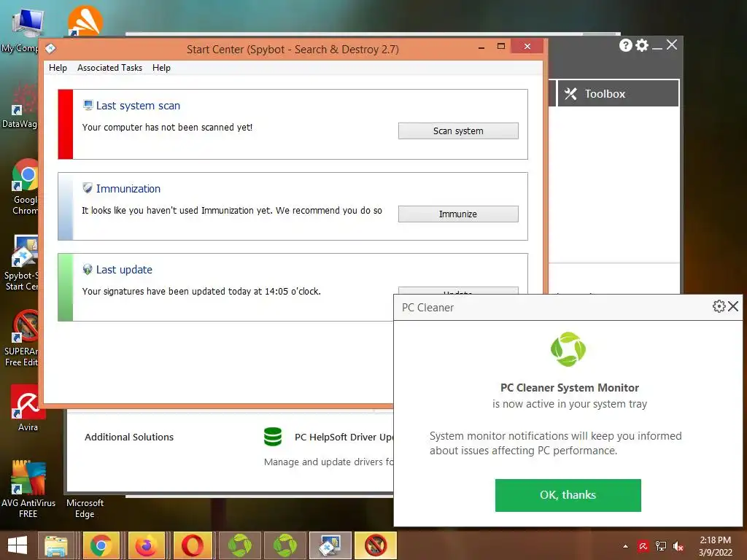Viewport: 747px width, 560px height.
Task: Open the first Help menu in Spybot
Action: coord(58,68)
